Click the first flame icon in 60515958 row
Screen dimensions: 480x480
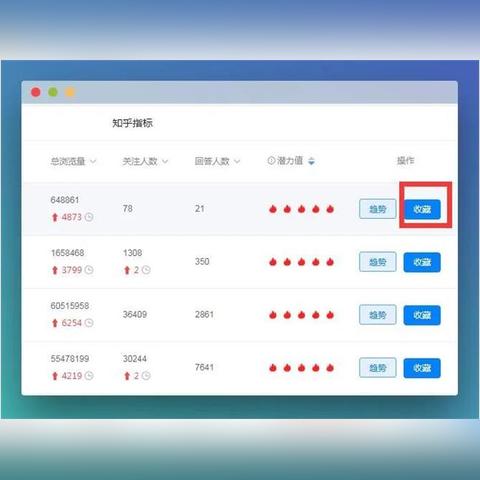click(x=273, y=315)
